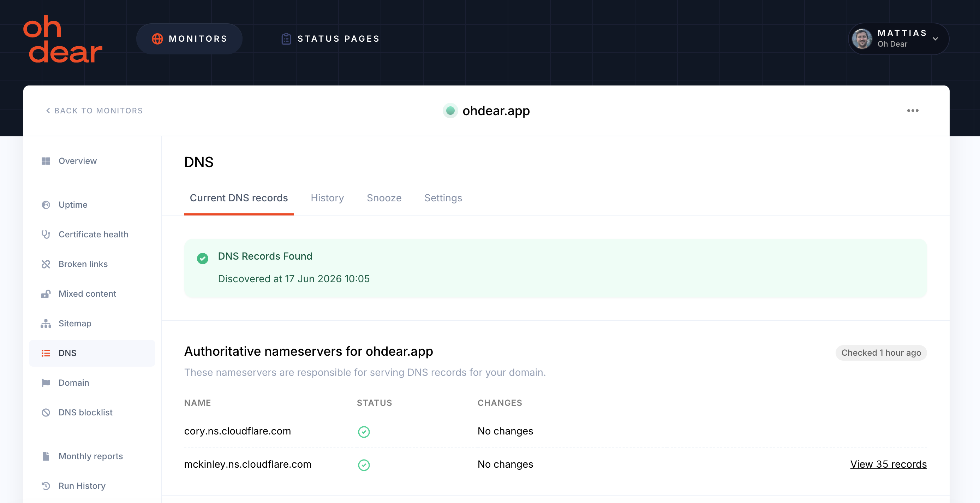Click the green status dot beside ohdear.app
980x503 pixels.
point(450,111)
